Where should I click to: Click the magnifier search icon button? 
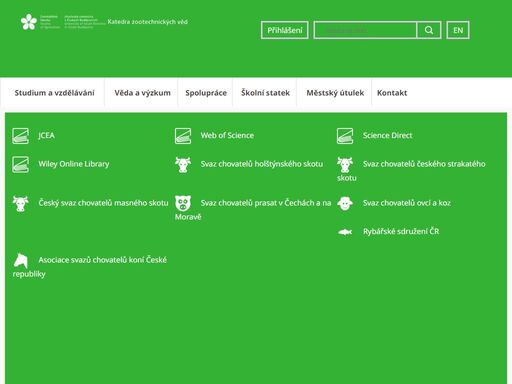coord(429,30)
